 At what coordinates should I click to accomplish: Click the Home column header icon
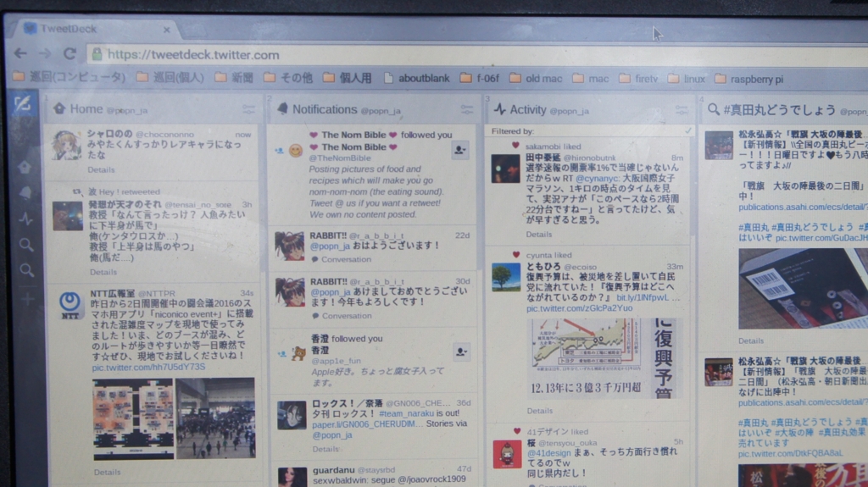pyautogui.click(x=59, y=108)
